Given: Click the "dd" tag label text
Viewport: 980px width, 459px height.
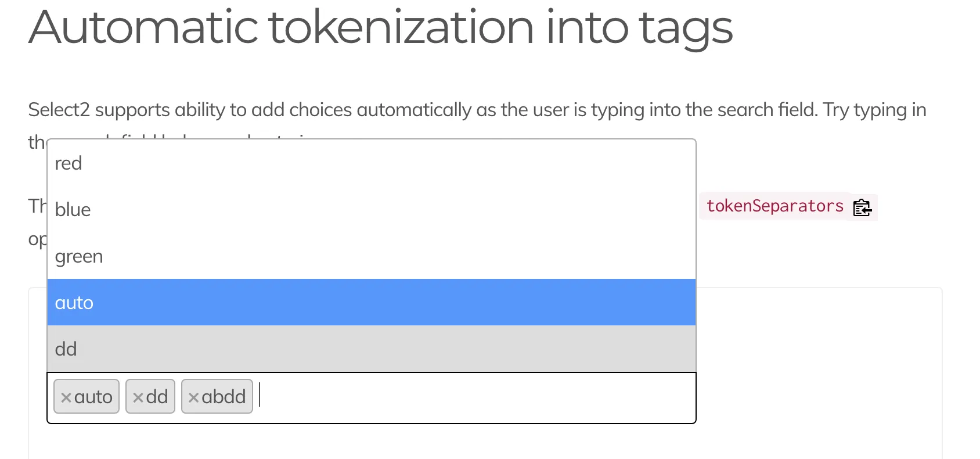Looking at the screenshot, I should click(157, 397).
